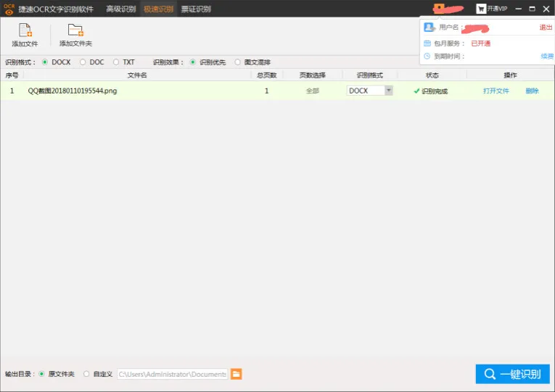This screenshot has height=392, width=555.
Task: Click the 总页数 column header
Action: click(x=266, y=75)
